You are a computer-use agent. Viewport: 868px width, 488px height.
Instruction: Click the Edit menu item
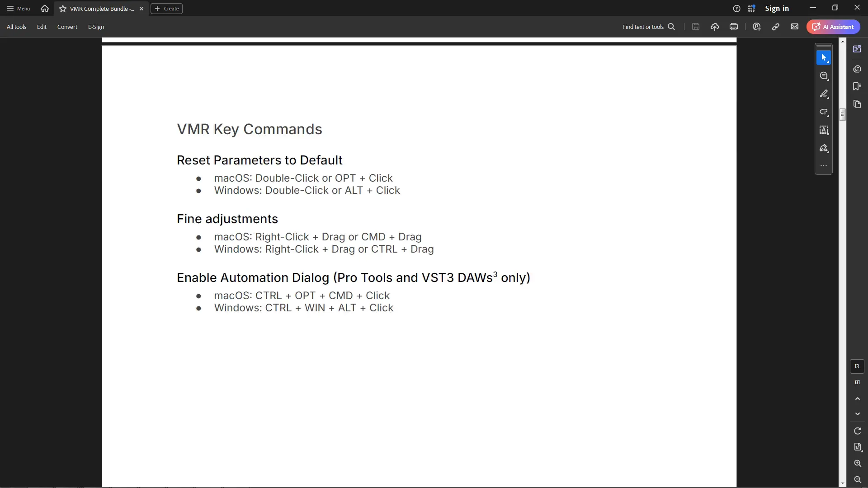42,27
